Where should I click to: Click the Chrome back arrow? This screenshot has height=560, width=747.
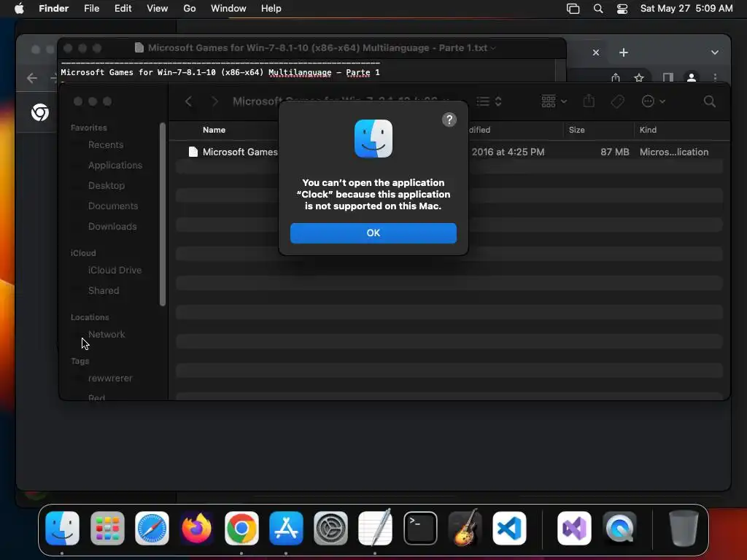coord(32,78)
